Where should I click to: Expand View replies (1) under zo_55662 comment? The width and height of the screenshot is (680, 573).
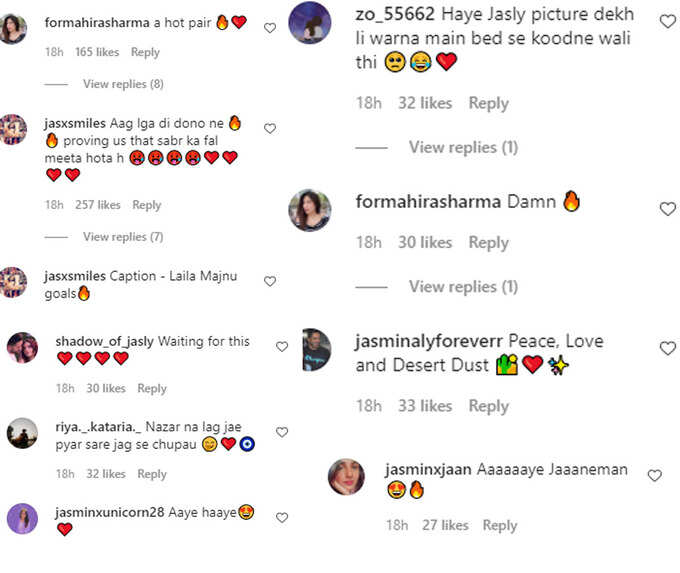[463, 147]
